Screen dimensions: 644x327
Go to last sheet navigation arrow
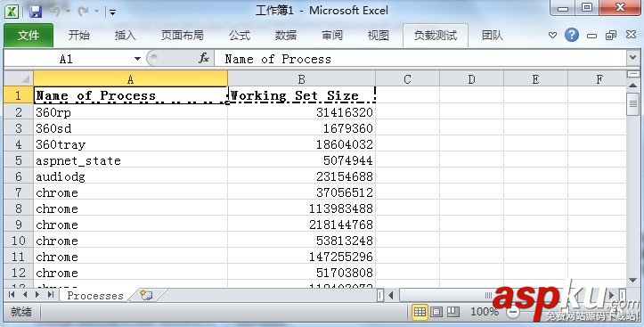(x=51, y=295)
